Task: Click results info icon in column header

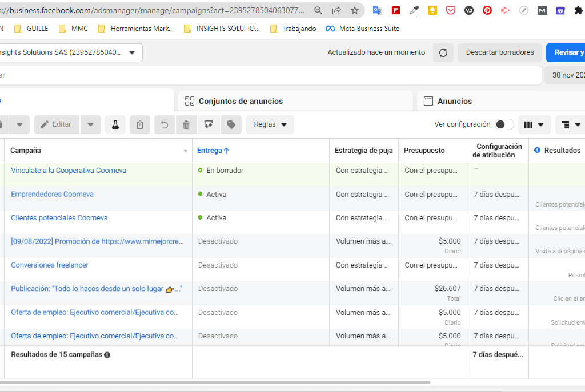Action: [537, 150]
